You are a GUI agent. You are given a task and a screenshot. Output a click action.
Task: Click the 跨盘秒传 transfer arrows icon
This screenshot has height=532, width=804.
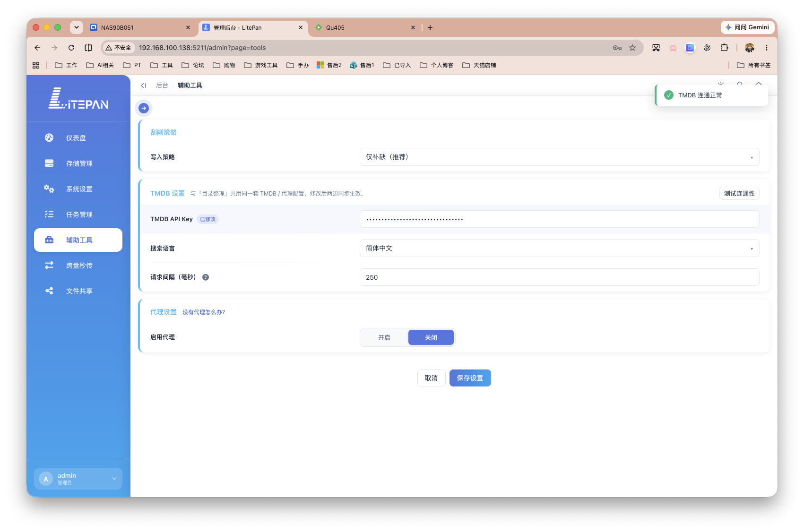click(x=49, y=265)
